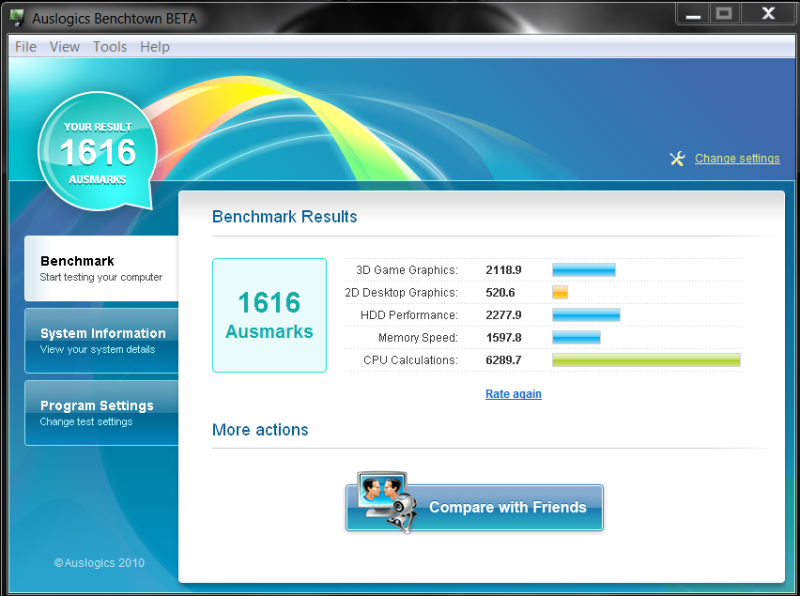The width and height of the screenshot is (800, 596).
Task: Click the Memory Speed value 1597.8
Action: pyautogui.click(x=503, y=337)
